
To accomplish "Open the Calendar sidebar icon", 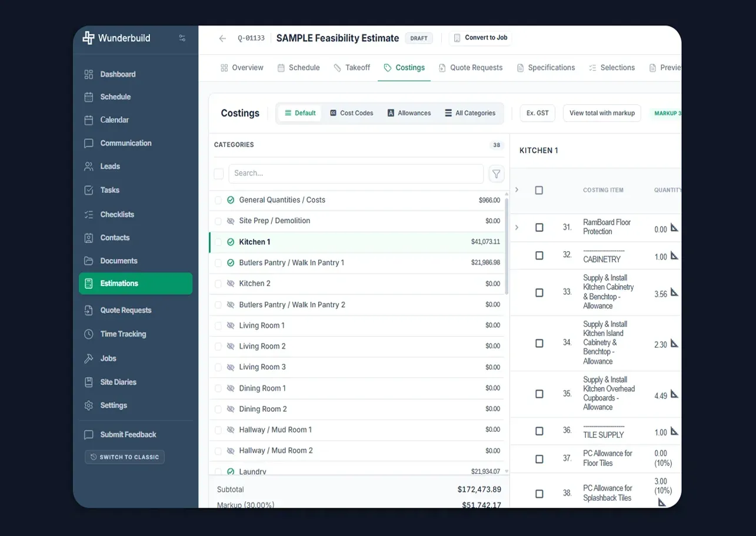I will coord(89,120).
